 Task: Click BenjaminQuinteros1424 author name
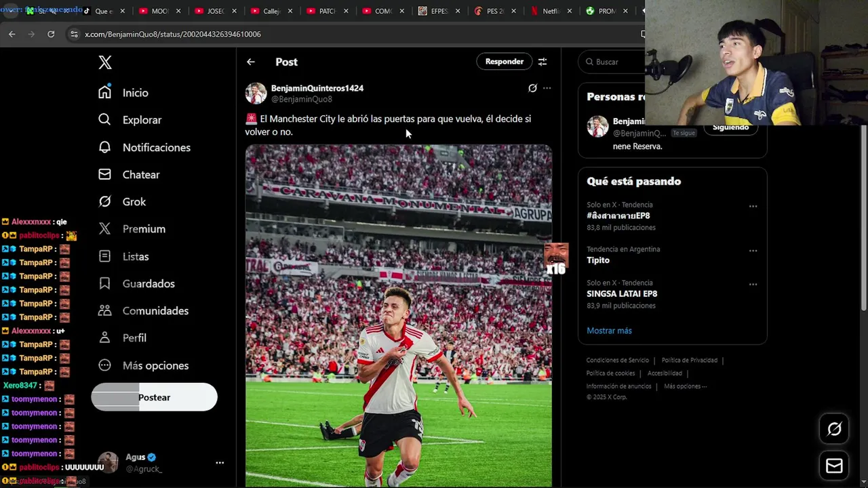(317, 88)
